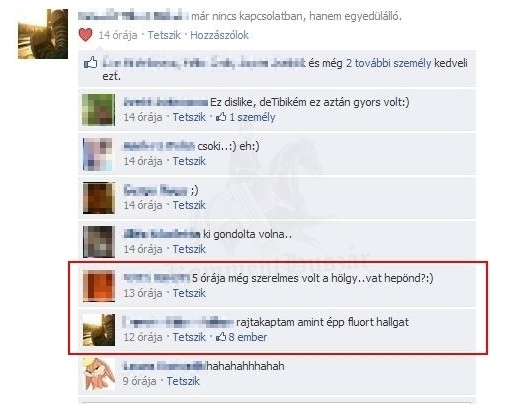530x404 pixels.
Task: Open the post author's large profile picture
Action: click(43, 34)
